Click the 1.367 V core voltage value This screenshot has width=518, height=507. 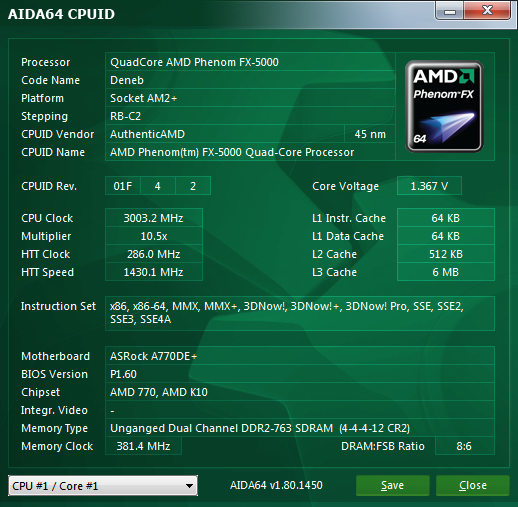click(429, 186)
